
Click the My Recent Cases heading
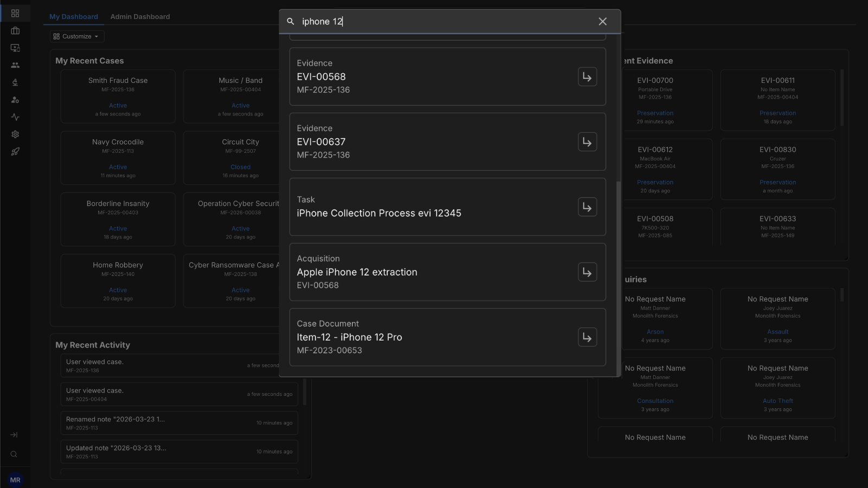90,61
